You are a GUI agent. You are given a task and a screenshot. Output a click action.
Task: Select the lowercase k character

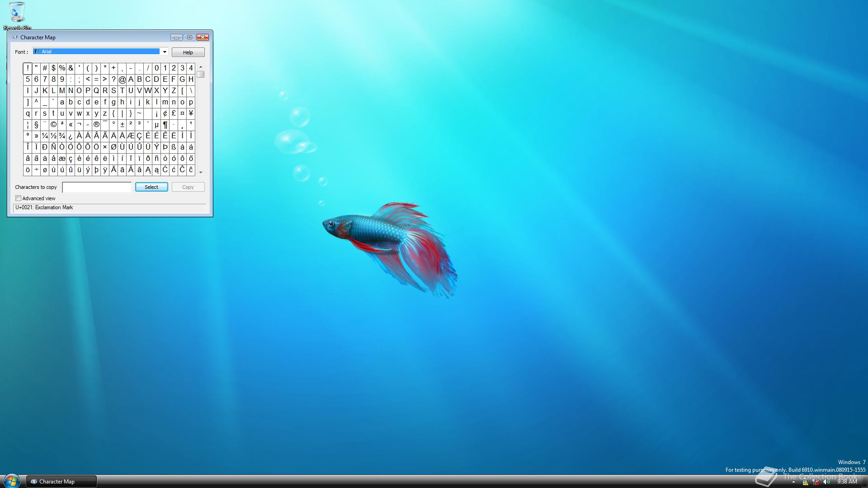point(148,102)
